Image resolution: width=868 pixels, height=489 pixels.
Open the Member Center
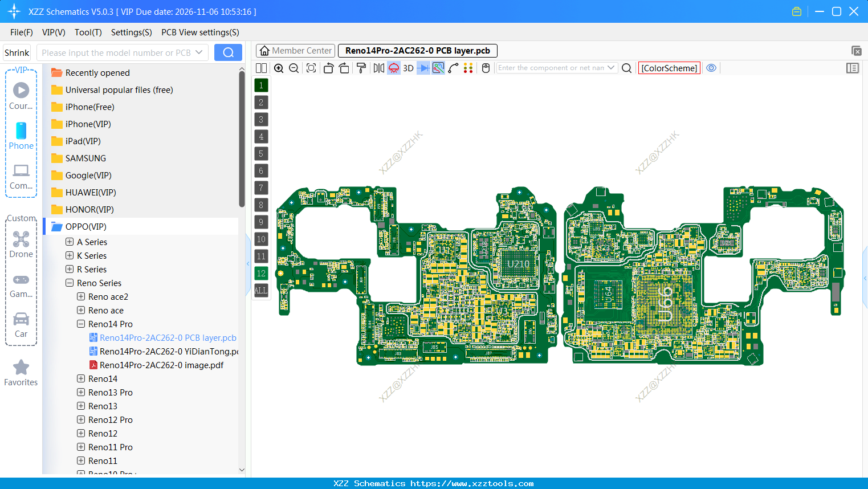295,51
